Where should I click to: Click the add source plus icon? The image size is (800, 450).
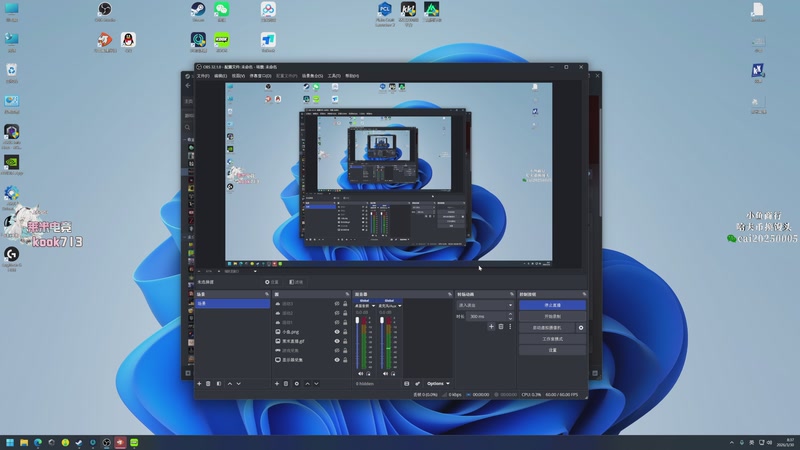[x=276, y=383]
